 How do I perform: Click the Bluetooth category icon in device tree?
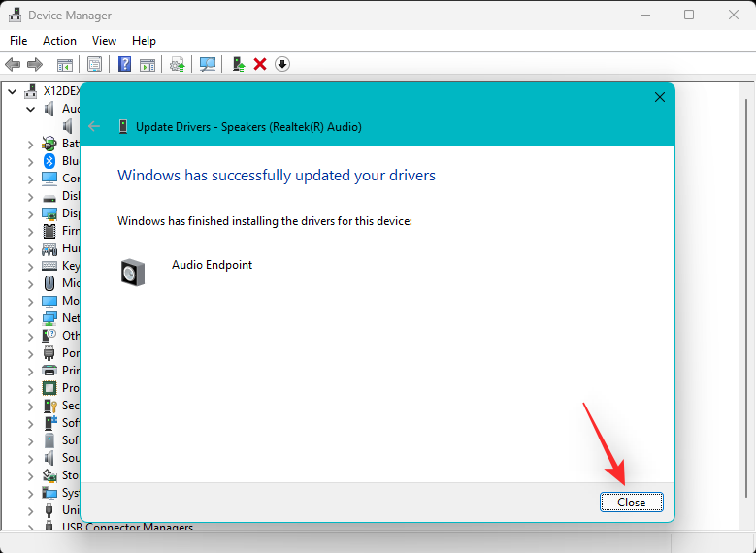(49, 161)
